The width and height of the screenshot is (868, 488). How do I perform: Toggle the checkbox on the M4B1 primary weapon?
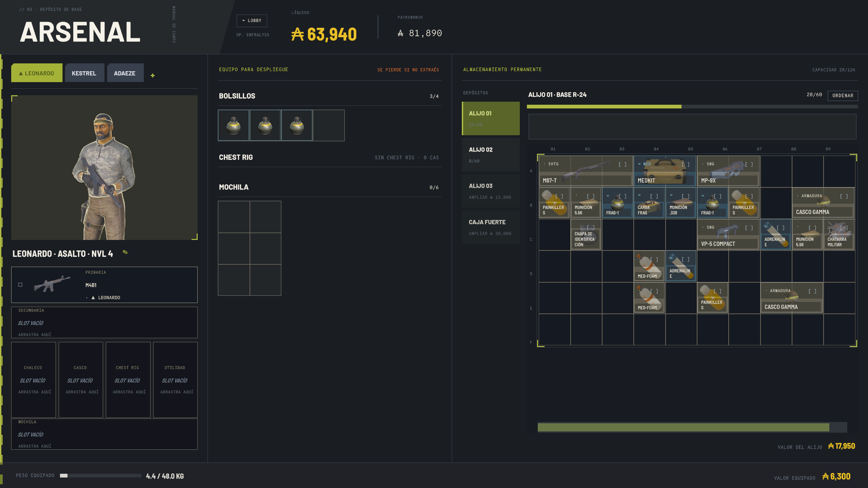tap(20, 285)
